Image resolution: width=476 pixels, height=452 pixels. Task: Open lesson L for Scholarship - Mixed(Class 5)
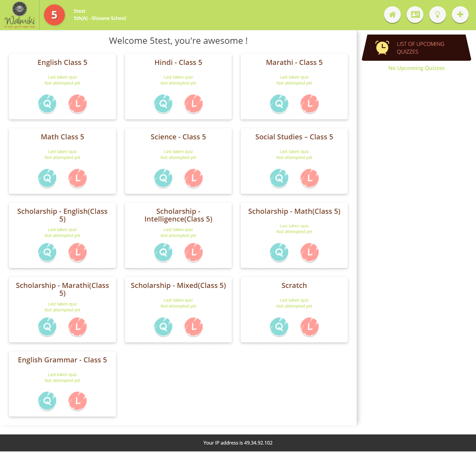194,327
